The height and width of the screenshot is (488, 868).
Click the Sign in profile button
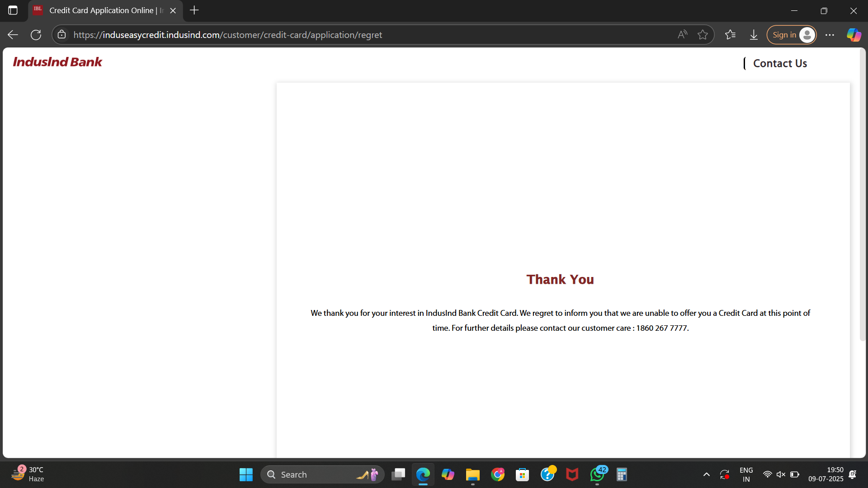coord(792,35)
